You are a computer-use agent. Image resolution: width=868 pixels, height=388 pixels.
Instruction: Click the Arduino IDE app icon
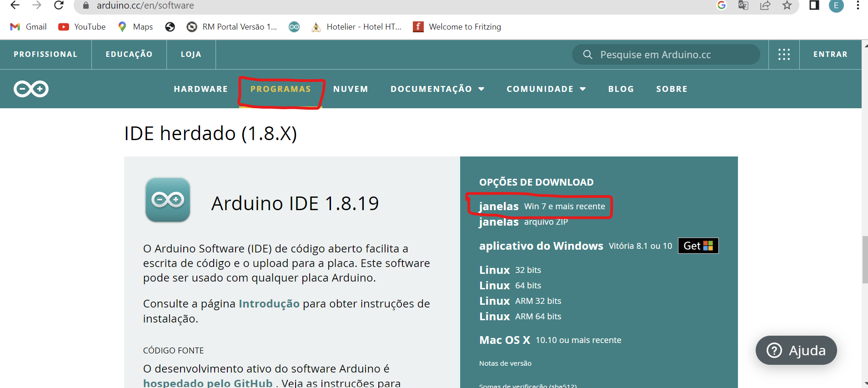(168, 200)
